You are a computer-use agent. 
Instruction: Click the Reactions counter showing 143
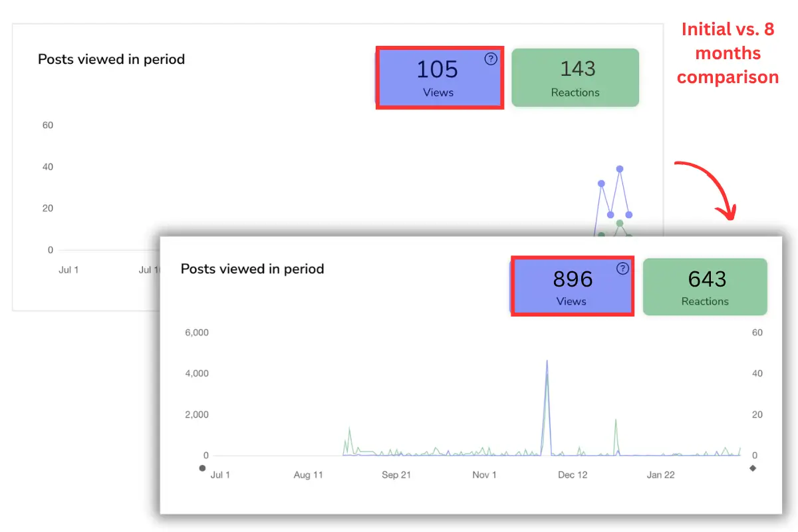(575, 77)
